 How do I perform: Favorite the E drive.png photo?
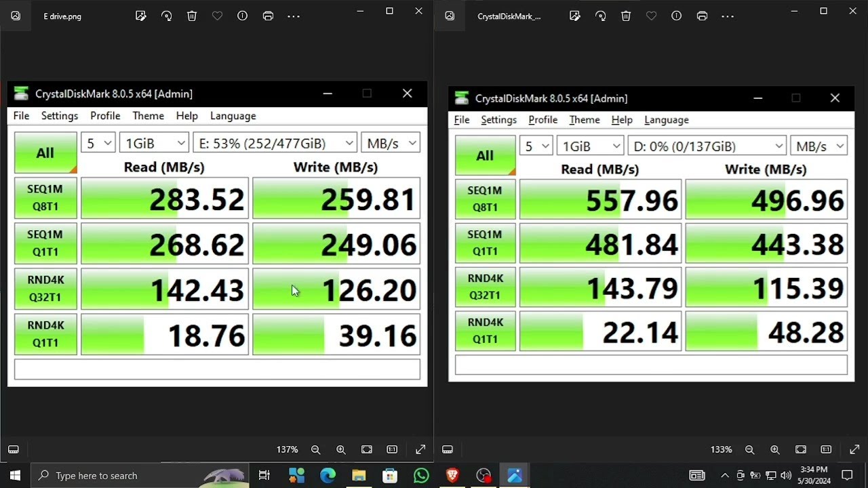point(217,16)
